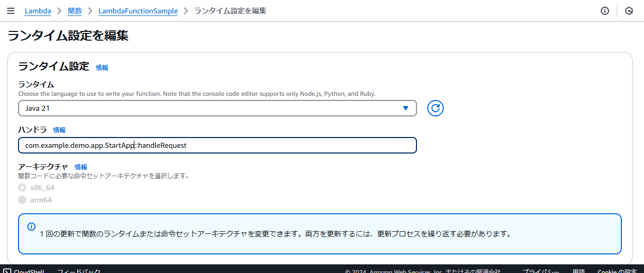This screenshot has height=273, width=644.
Task: Click the ランタイム設定を編集 page heading
Action: click(x=68, y=36)
